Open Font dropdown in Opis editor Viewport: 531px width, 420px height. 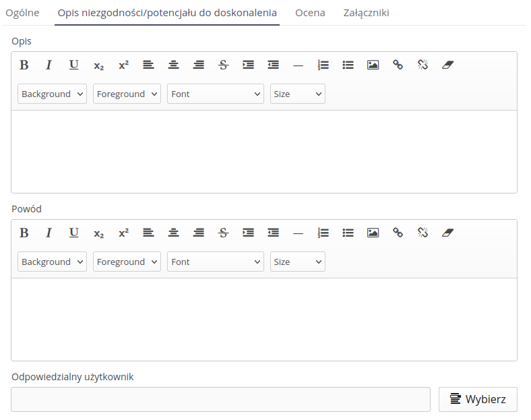(215, 94)
